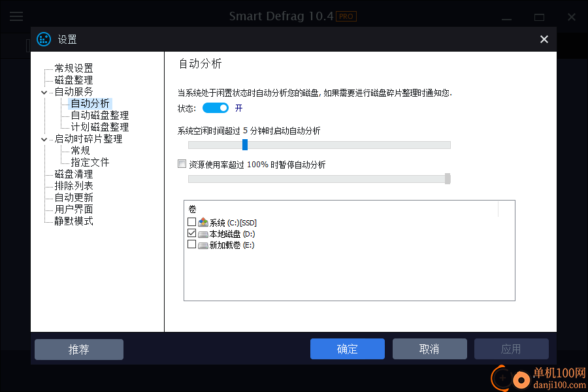This screenshot has width=588, height=392.
Task: Select the 系统 (C:)[SSD] volume label
Action: 233,223
